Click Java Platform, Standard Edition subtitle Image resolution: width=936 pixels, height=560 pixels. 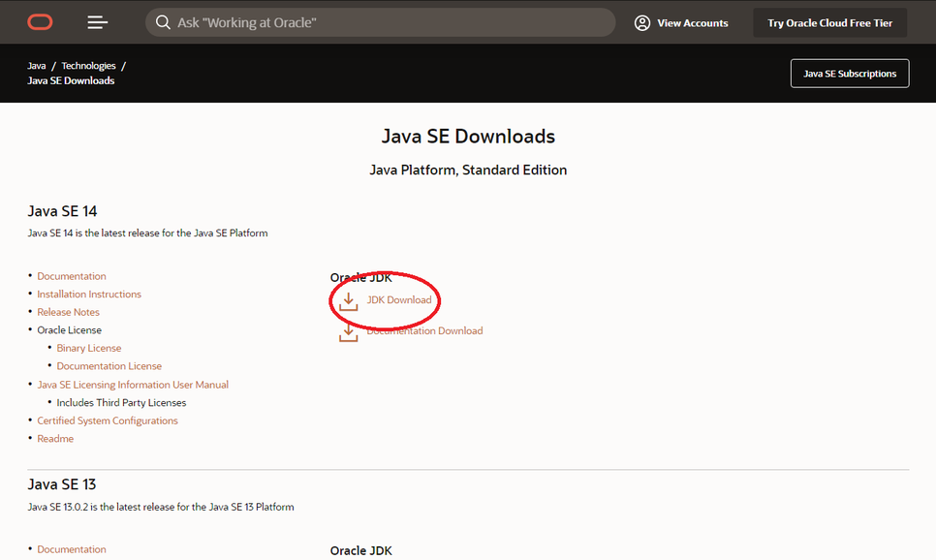pyautogui.click(x=468, y=171)
